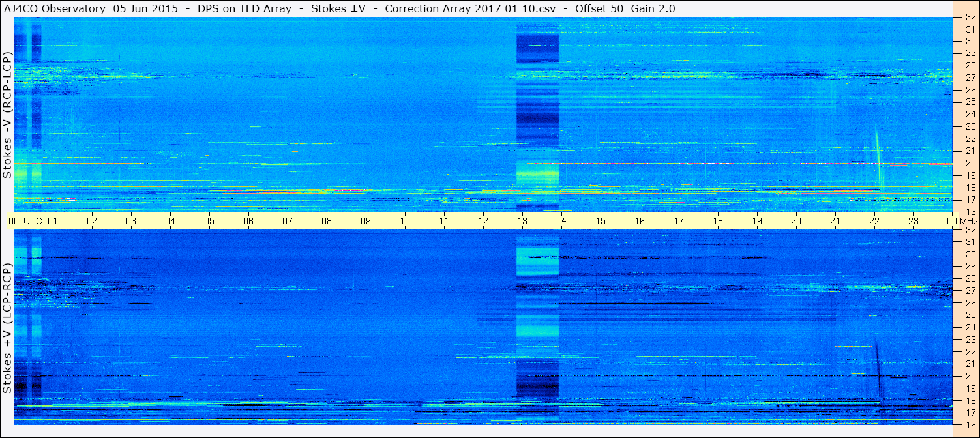Click the 09 hour marker on time axis
This screenshot has width=980, height=438.
click(366, 221)
